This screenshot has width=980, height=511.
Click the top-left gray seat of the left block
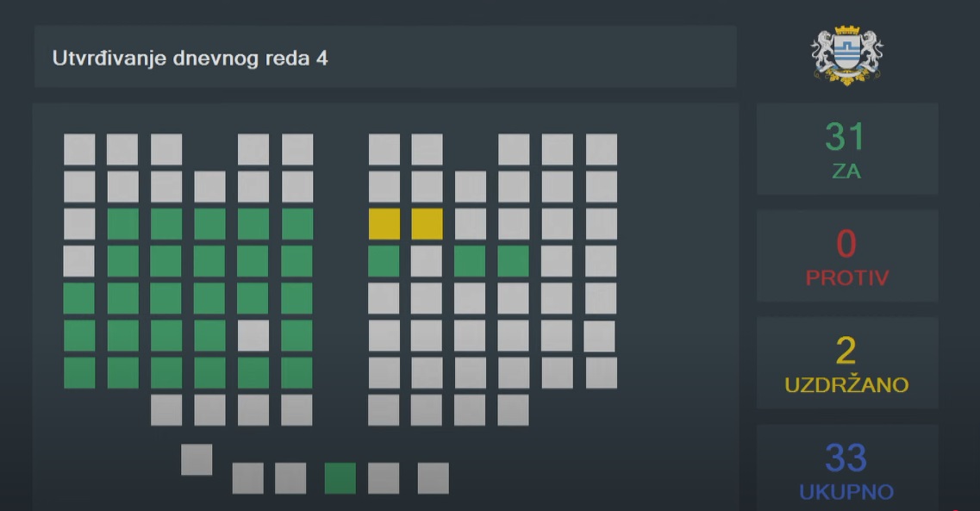point(79,149)
